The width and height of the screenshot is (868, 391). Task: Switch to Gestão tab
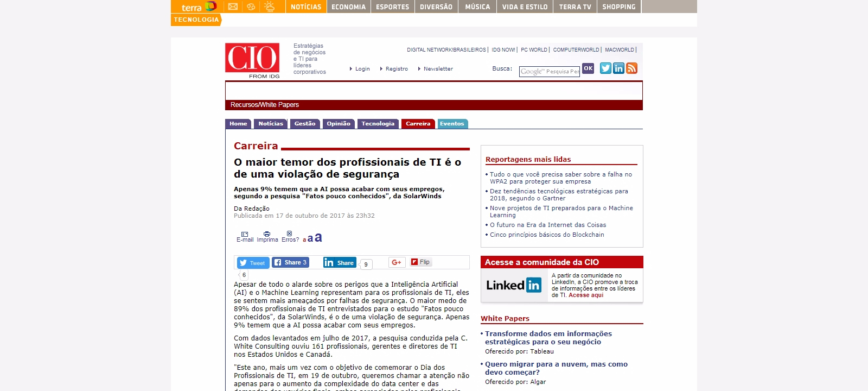[x=305, y=124]
